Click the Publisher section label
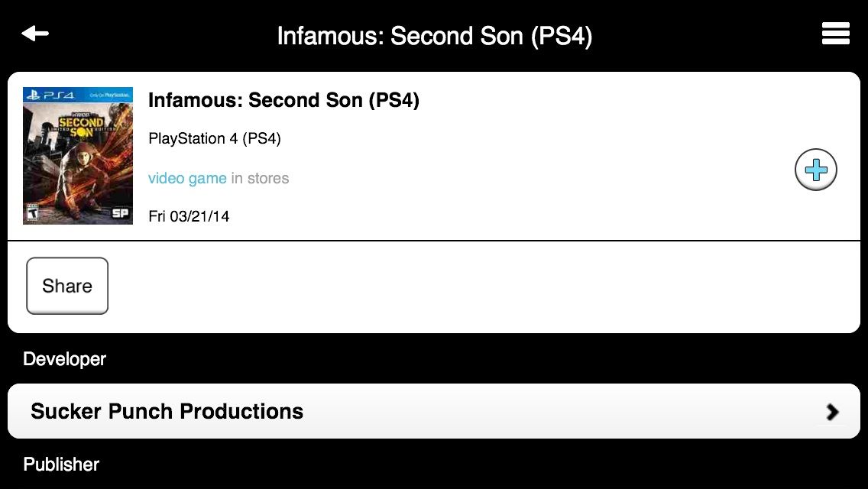 61,465
